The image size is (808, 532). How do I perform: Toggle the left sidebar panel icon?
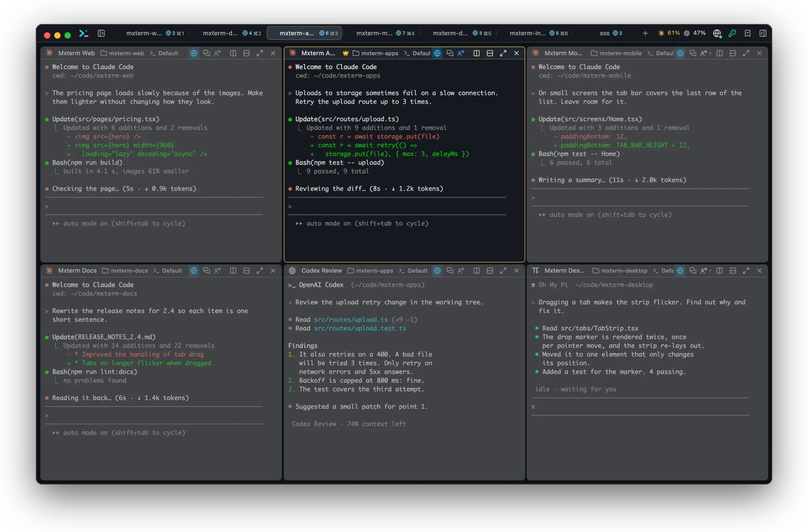pyautogui.click(x=101, y=33)
